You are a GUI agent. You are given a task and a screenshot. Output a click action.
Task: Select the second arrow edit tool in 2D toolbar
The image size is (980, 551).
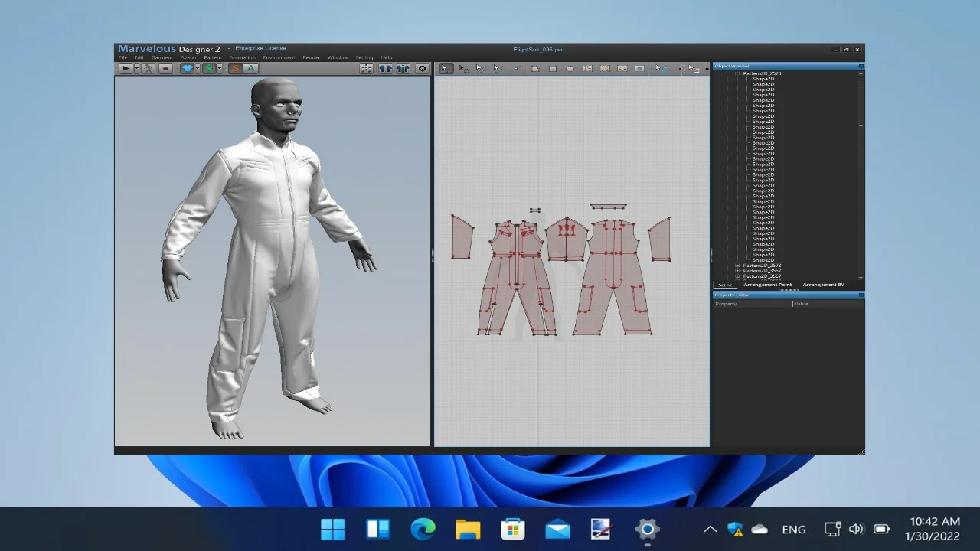(x=463, y=68)
